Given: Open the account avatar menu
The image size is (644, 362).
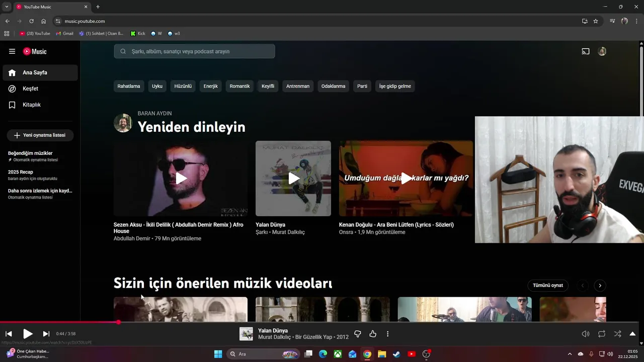Looking at the screenshot, I should click(x=602, y=51).
